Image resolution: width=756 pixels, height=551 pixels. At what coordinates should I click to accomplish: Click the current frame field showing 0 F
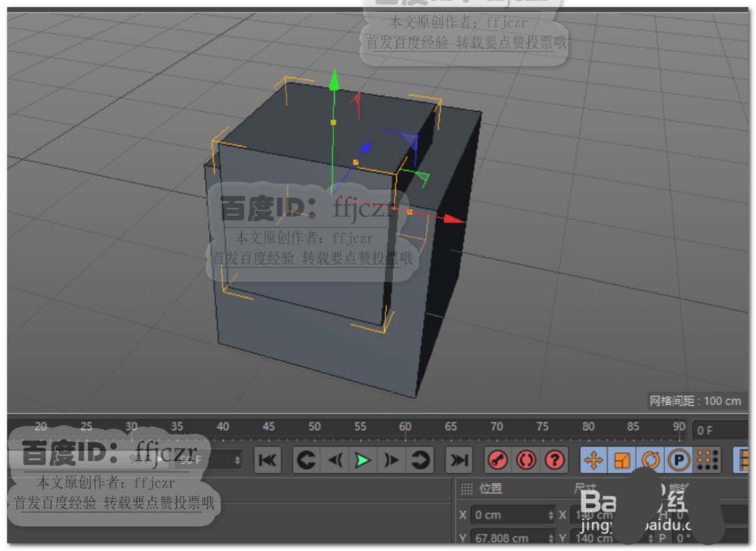pos(720,431)
